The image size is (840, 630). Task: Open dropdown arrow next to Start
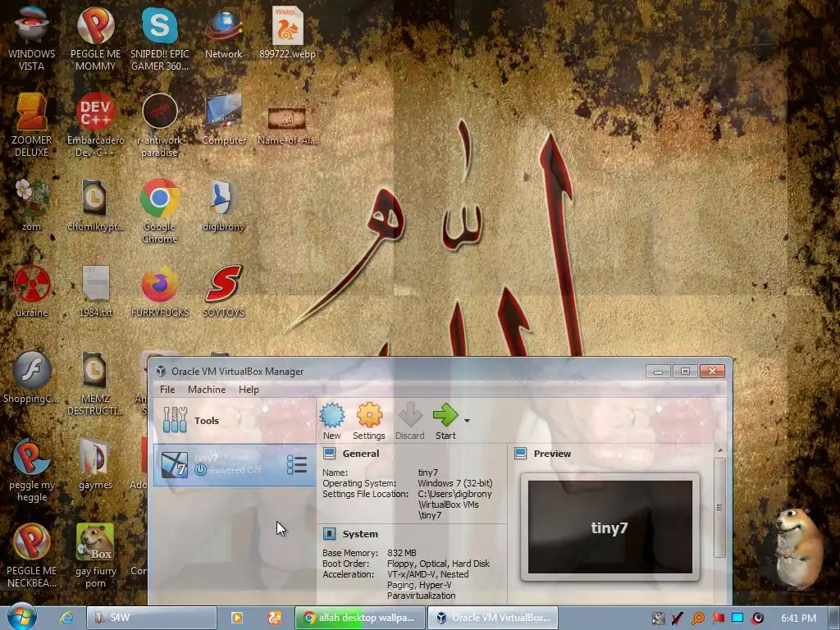coord(467,421)
